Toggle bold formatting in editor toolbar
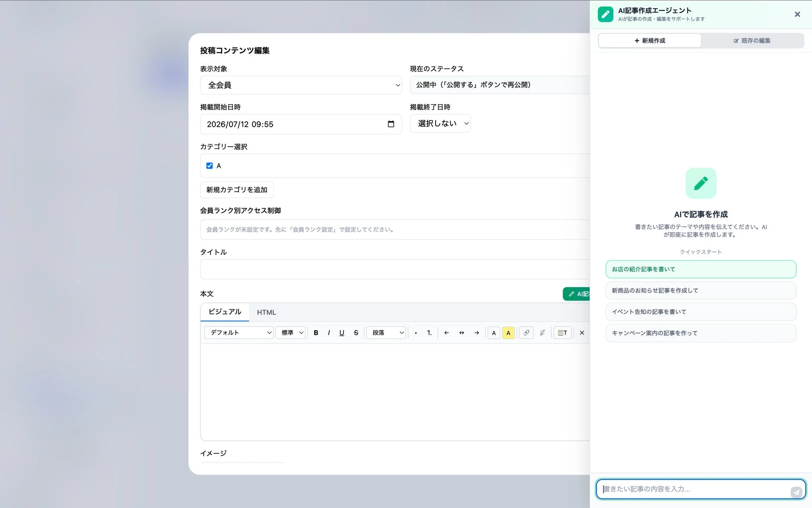 (x=316, y=333)
